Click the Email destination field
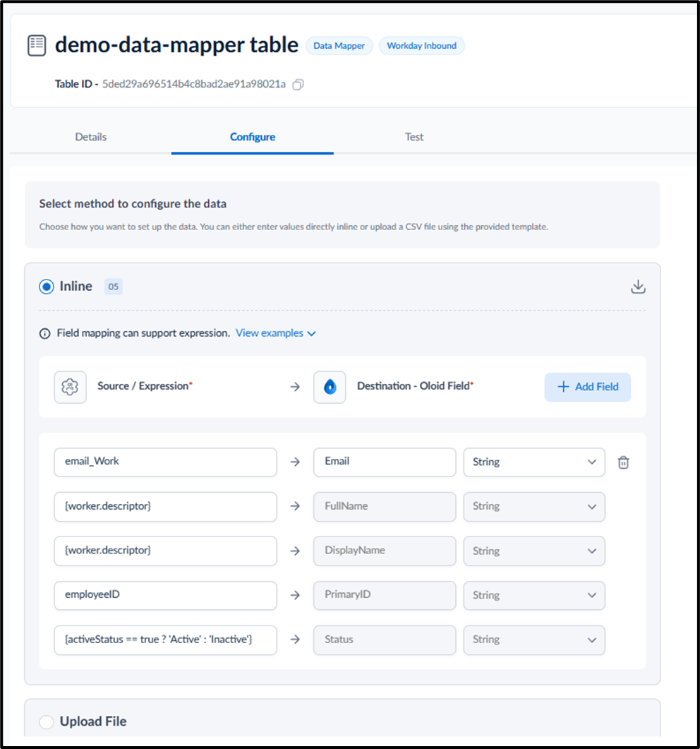 [x=385, y=462]
